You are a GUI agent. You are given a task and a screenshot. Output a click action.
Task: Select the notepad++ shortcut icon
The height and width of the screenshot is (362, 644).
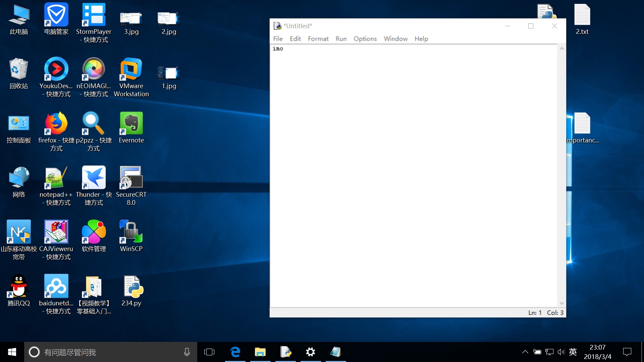pos(56,186)
